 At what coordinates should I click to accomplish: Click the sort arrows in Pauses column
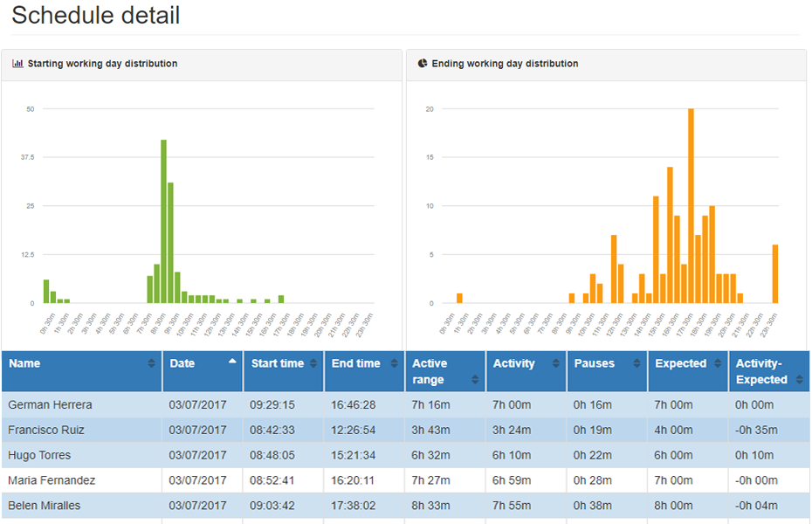(x=637, y=364)
